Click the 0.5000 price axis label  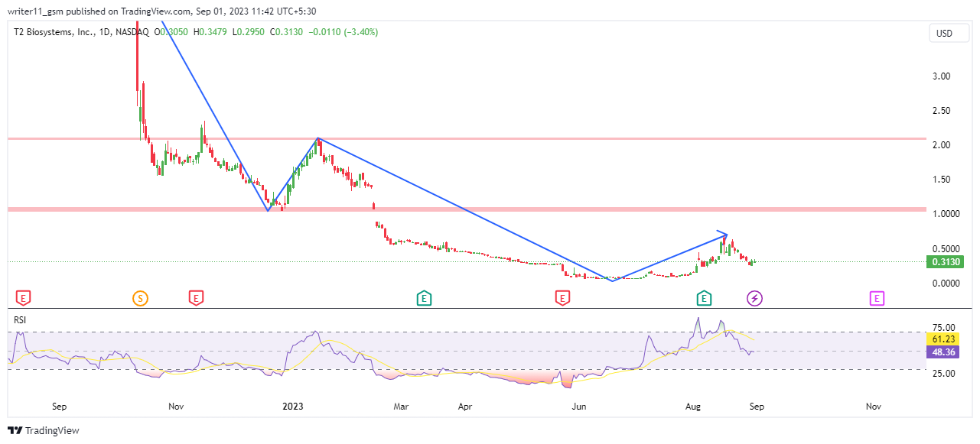[x=946, y=249]
